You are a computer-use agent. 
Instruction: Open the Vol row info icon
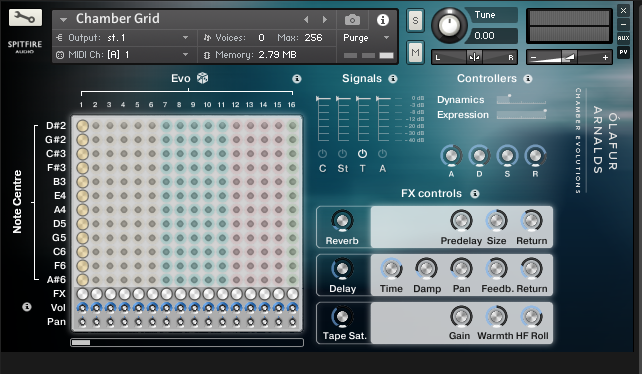27,306
